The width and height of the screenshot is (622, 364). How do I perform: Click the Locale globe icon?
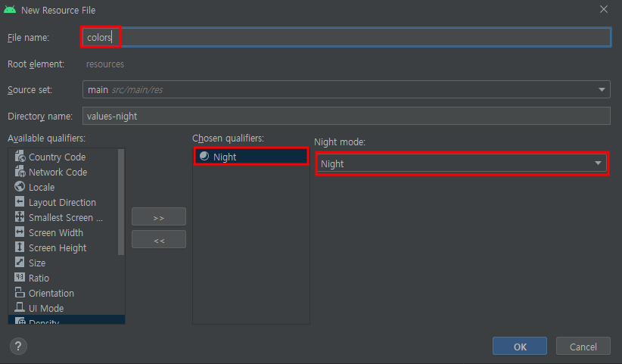click(20, 186)
